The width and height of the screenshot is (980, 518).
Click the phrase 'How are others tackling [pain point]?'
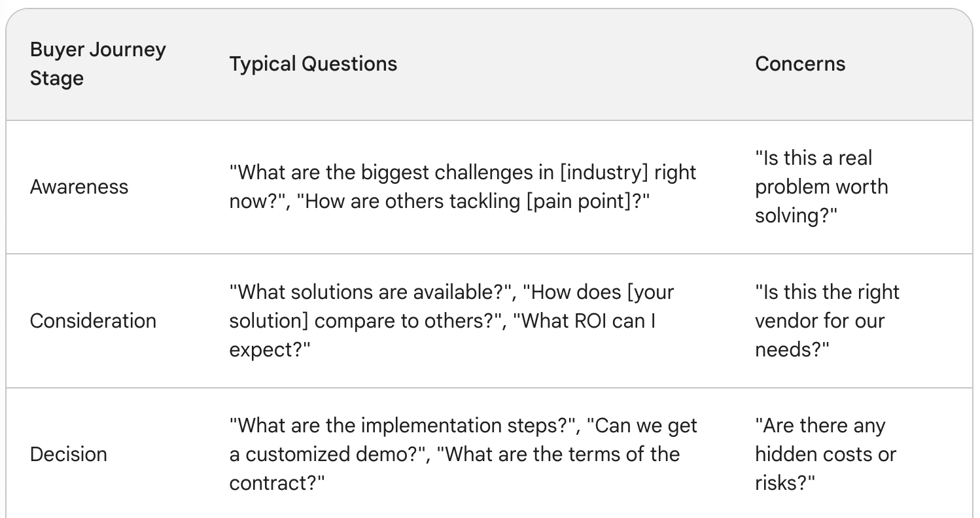[x=472, y=201]
